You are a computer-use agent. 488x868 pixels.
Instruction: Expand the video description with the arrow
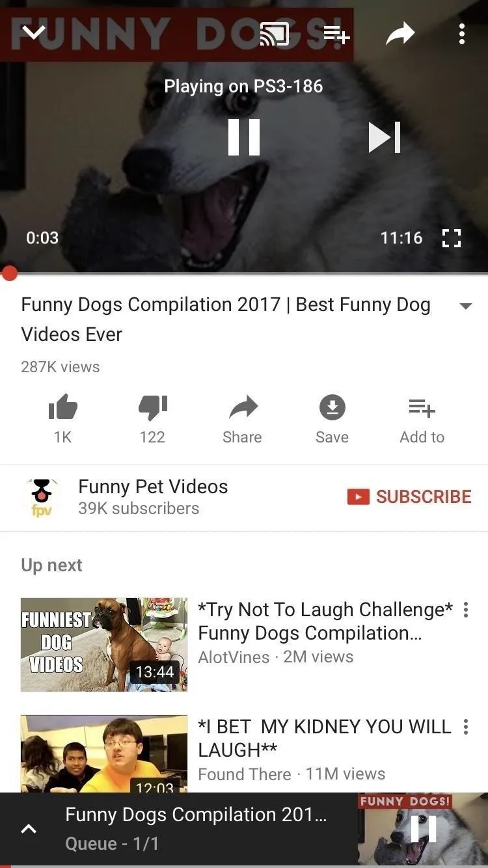pos(465,306)
